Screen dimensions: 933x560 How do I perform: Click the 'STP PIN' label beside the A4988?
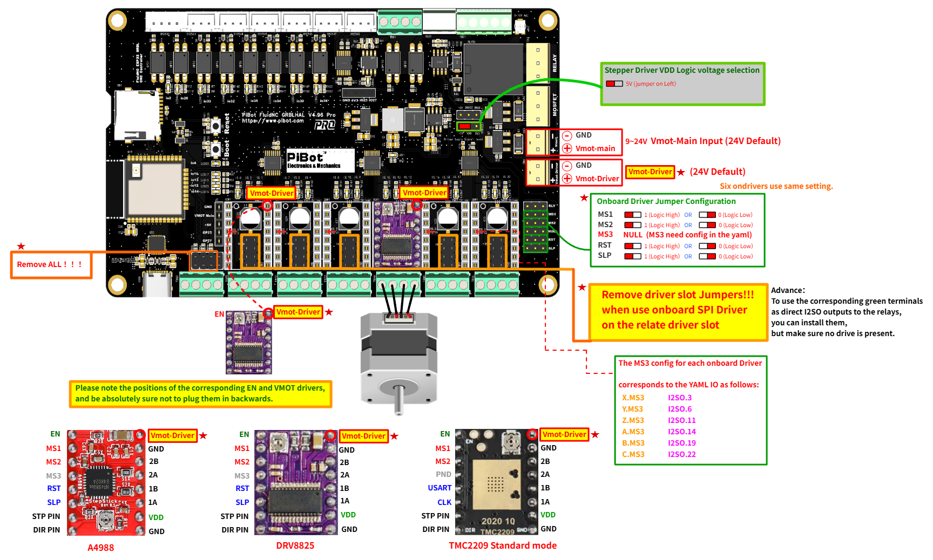(46, 516)
